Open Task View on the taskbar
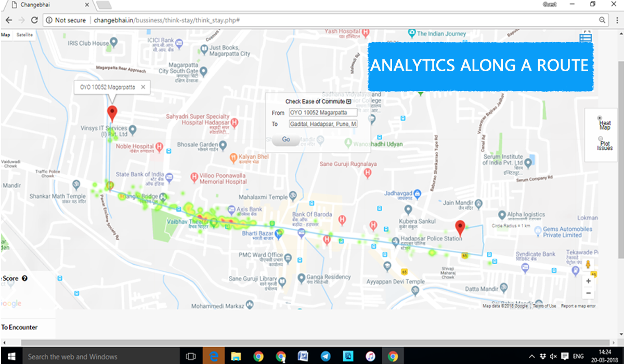Screen dimensions: 624x364 pyautogui.click(x=191, y=356)
